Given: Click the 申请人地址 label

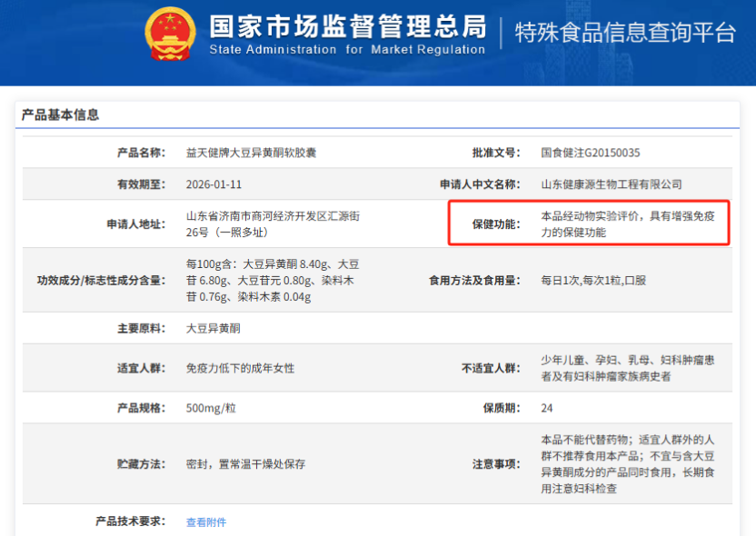Looking at the screenshot, I should [x=136, y=224].
